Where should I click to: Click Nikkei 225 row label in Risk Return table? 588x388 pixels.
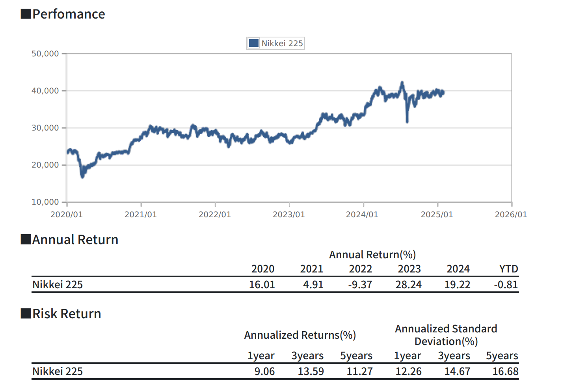pos(58,371)
